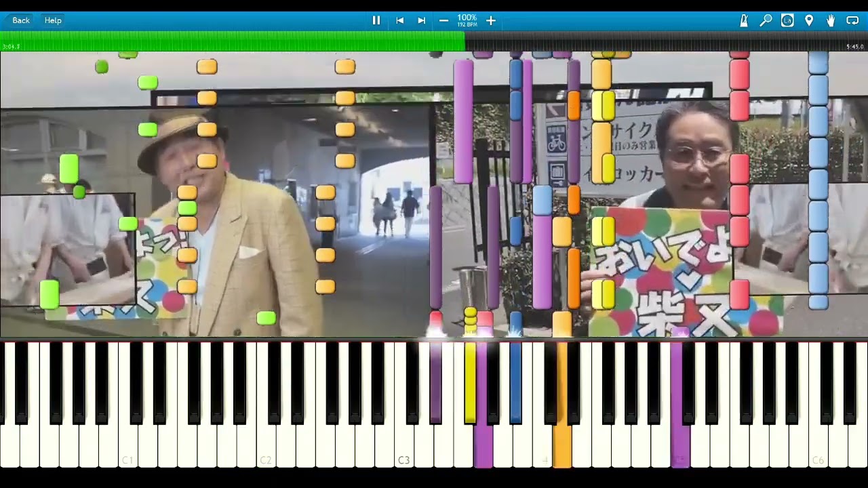Click the total duration 5:45.0
Screen dimensions: 868x488
[x=855, y=47]
